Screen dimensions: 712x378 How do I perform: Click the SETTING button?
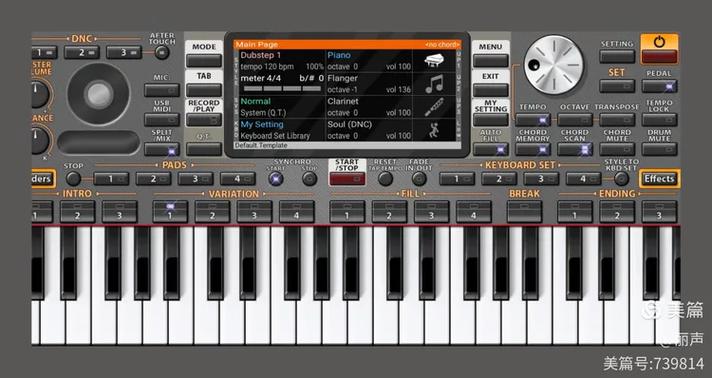617,56
